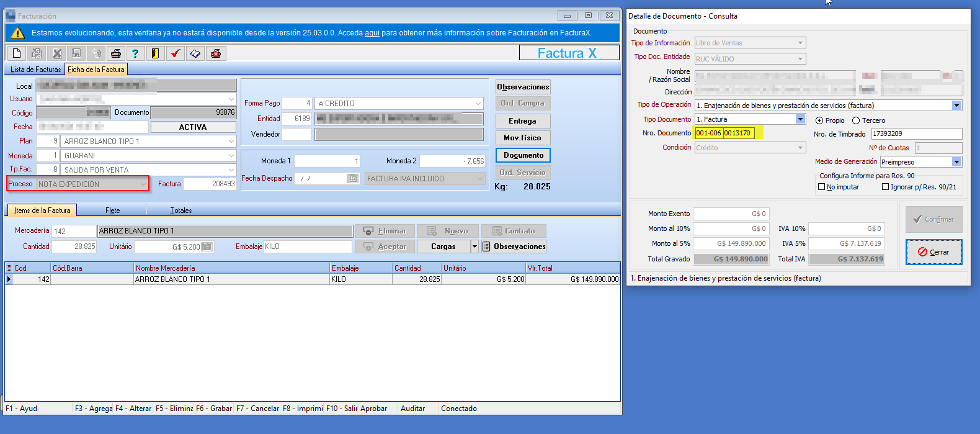Click the Nro. Documento 0013170 field
The image size is (980, 434).
(739, 133)
